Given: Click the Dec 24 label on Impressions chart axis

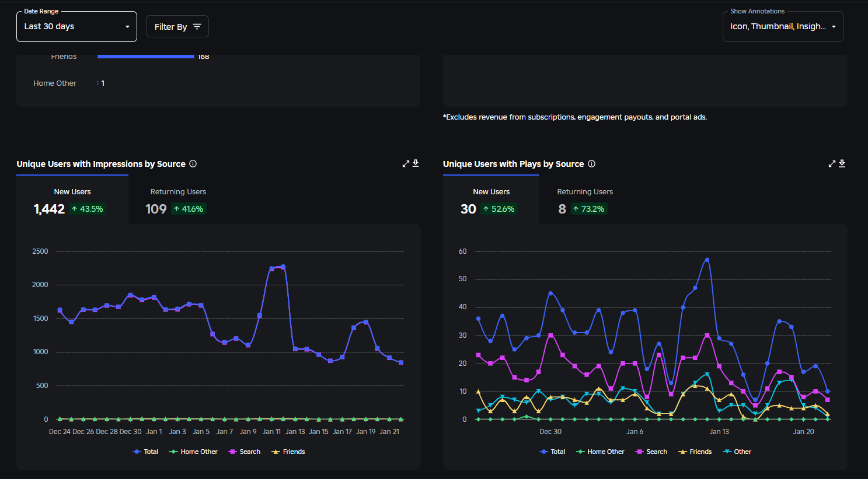Looking at the screenshot, I should tap(60, 432).
